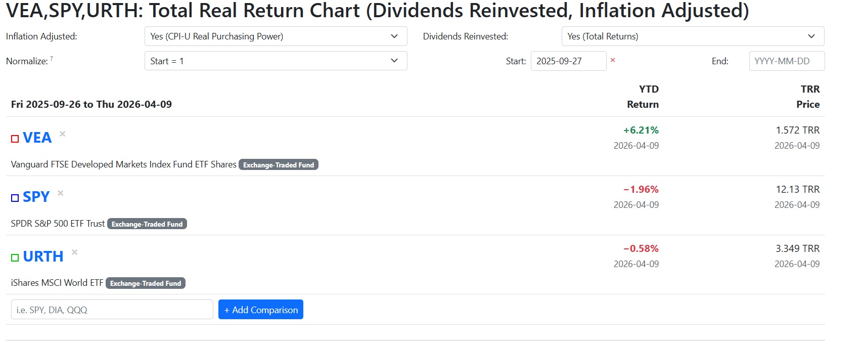Viewport: 868px width, 344px height.
Task: Click the URTH Exchange-Traded Fund badge
Action: [x=146, y=283]
